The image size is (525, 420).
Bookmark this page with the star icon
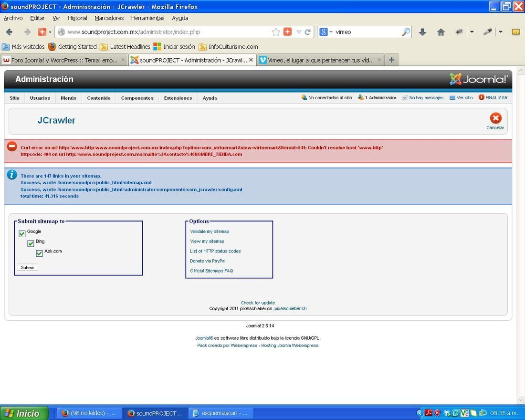(276, 32)
